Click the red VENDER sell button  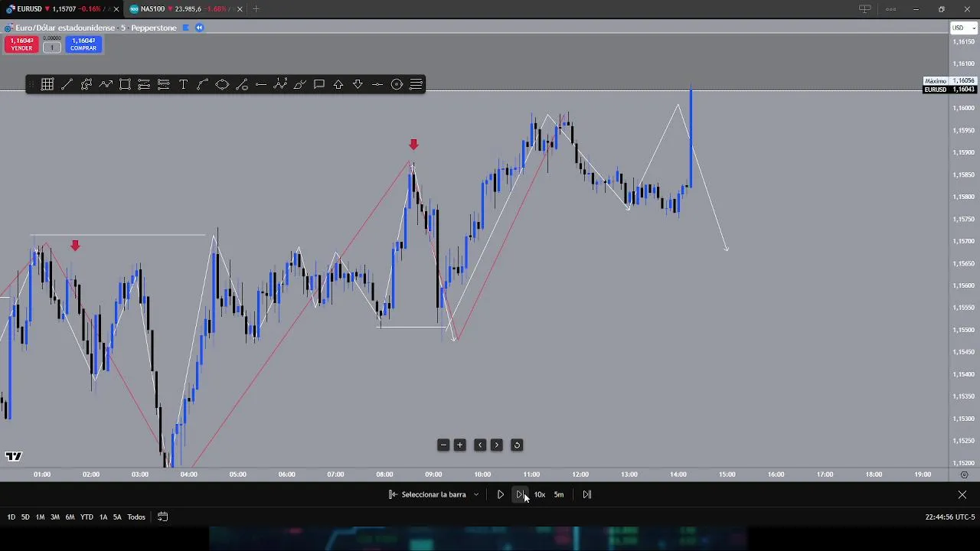click(21, 44)
